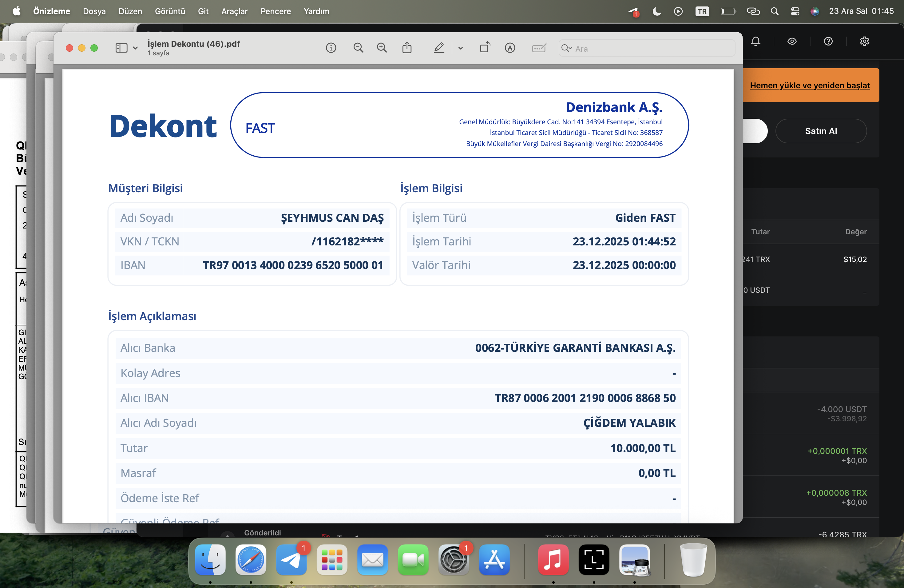Screen dimensions: 904x588
Task: Open the wallet settings gear
Action: (865, 41)
